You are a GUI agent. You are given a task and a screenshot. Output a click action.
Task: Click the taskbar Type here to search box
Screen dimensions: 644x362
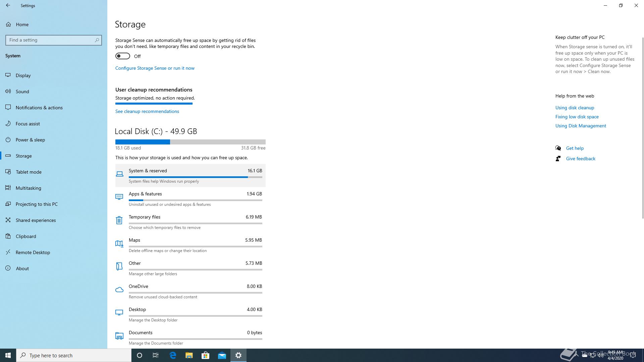(x=74, y=355)
